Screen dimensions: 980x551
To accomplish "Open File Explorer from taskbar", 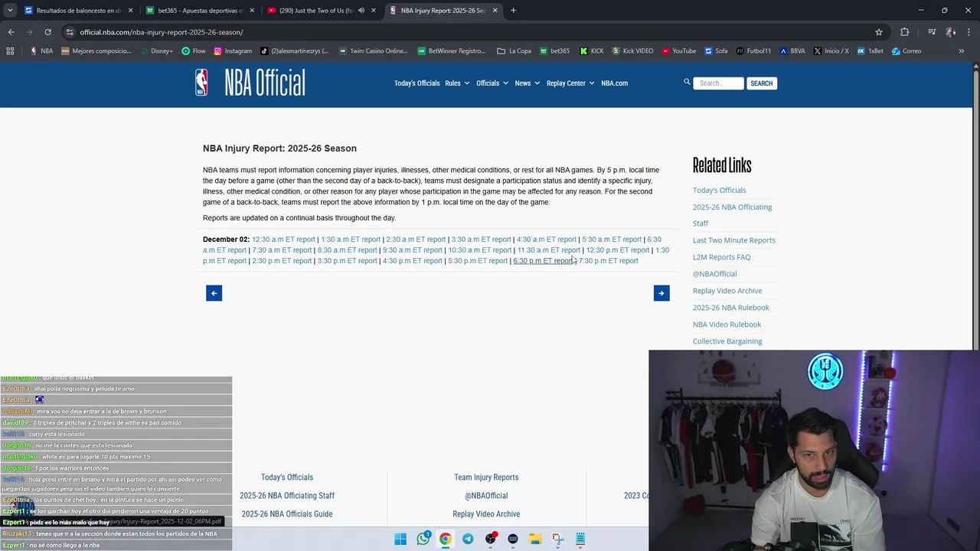I will [x=535, y=539].
